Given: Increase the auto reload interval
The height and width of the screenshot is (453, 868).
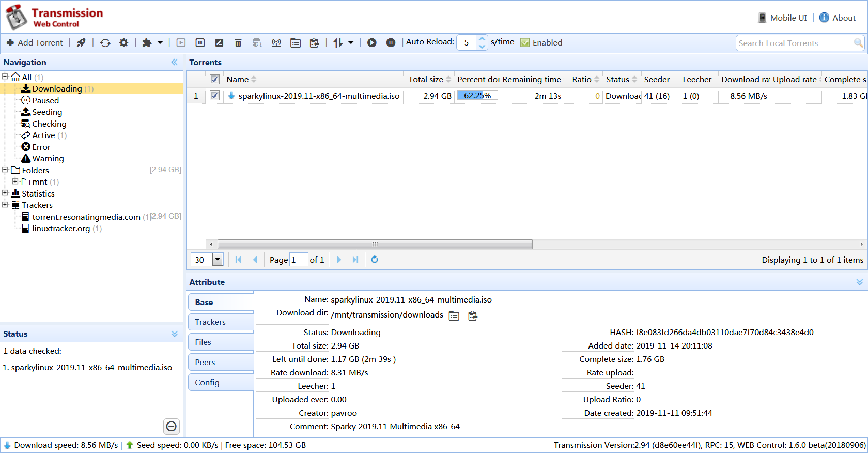Looking at the screenshot, I should pos(482,39).
